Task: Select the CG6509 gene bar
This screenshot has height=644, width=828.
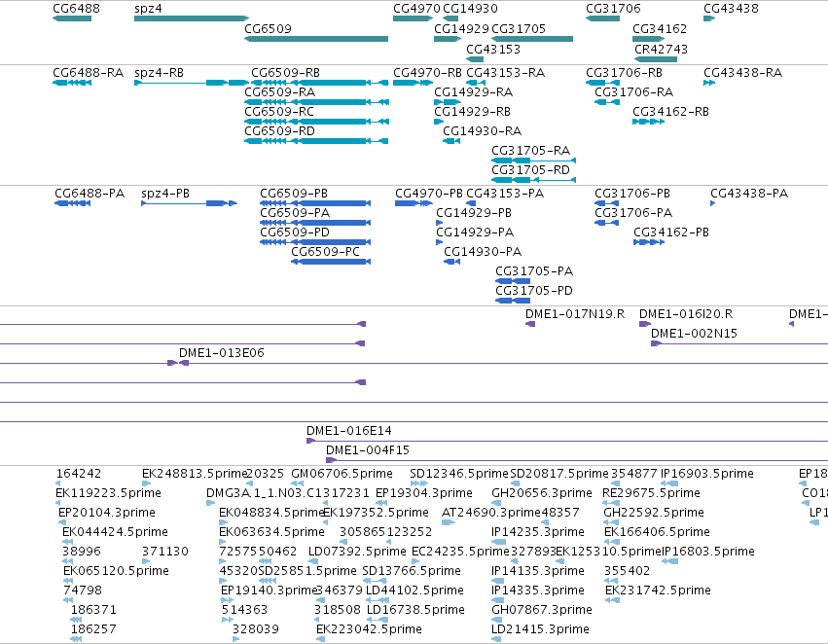Action: pos(316,39)
